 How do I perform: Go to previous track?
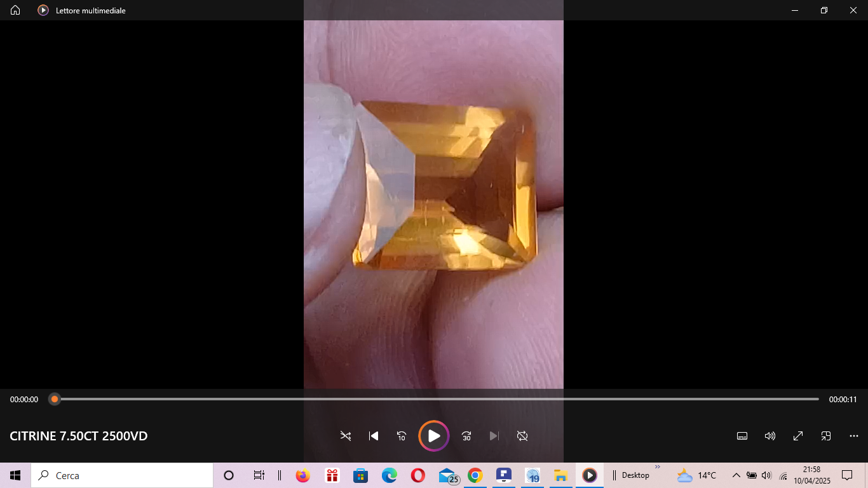click(x=374, y=436)
